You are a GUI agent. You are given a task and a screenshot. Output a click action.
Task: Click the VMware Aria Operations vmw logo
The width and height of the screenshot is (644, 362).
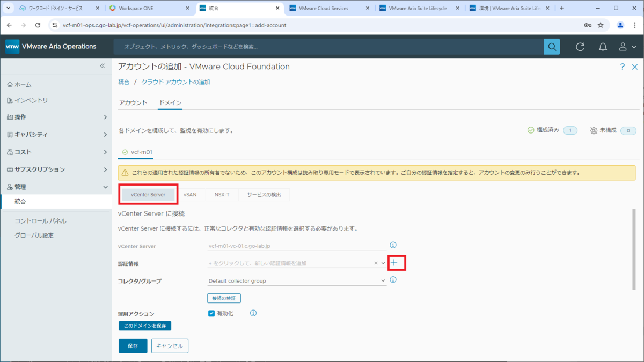(12, 47)
